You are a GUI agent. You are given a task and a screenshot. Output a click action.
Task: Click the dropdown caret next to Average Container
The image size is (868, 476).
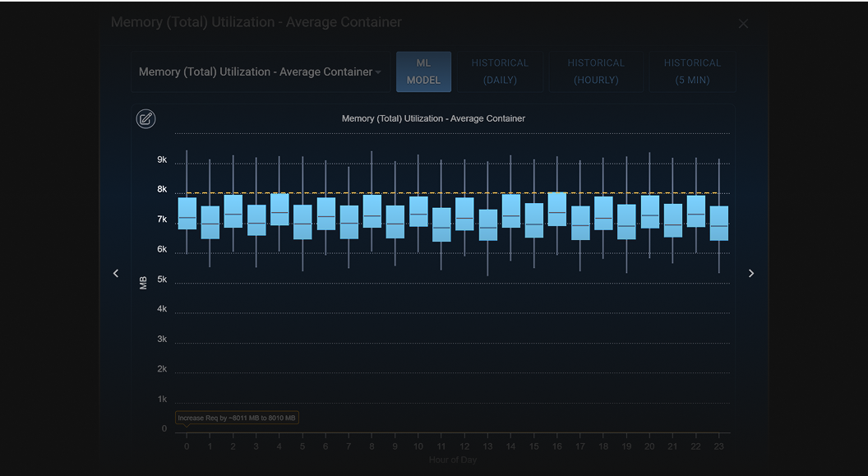378,72
